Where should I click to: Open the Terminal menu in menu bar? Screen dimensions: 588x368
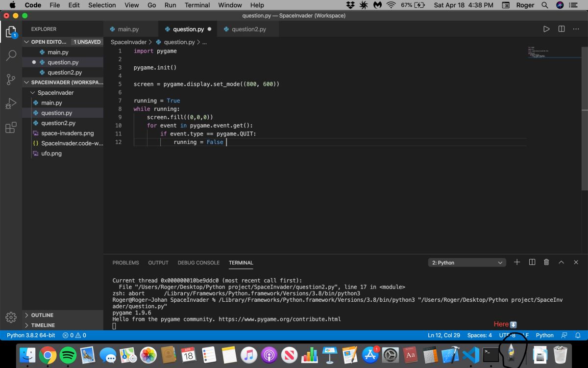coord(197,5)
